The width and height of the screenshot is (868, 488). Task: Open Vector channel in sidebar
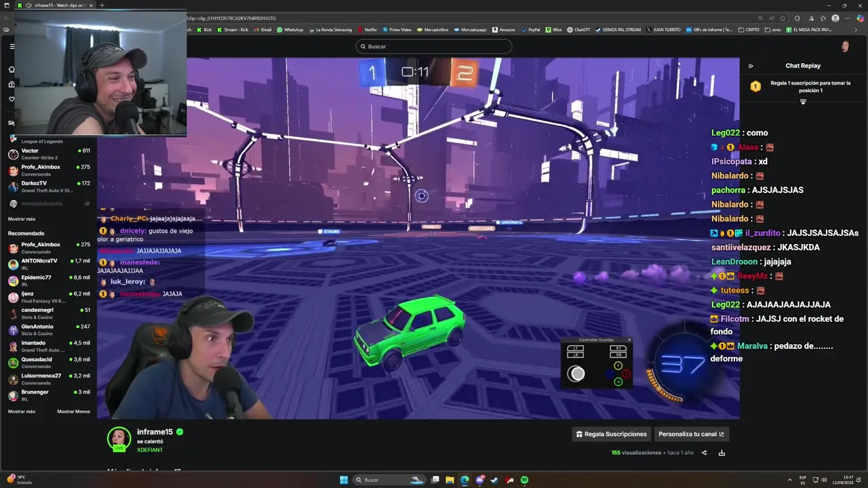pyautogui.click(x=48, y=154)
